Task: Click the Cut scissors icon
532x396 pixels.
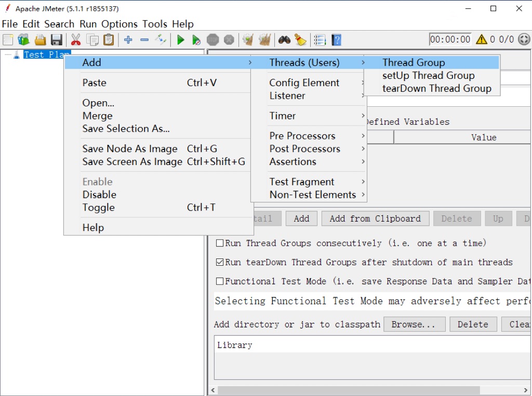Action: point(76,39)
